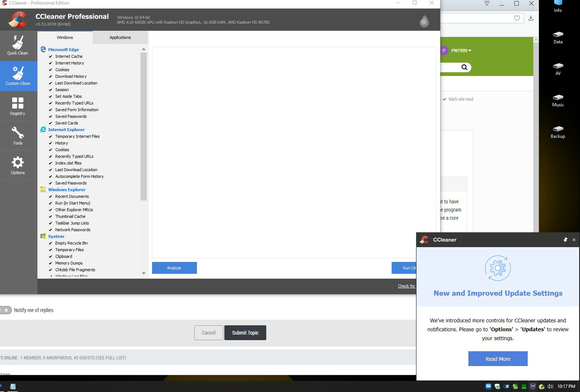Click the Check for updates link

[407, 286]
